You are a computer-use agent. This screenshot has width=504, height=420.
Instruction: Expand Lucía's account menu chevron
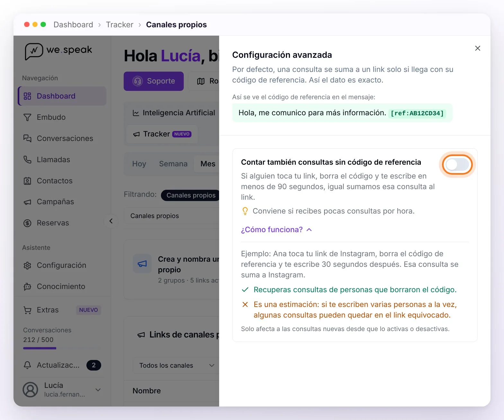(98, 389)
